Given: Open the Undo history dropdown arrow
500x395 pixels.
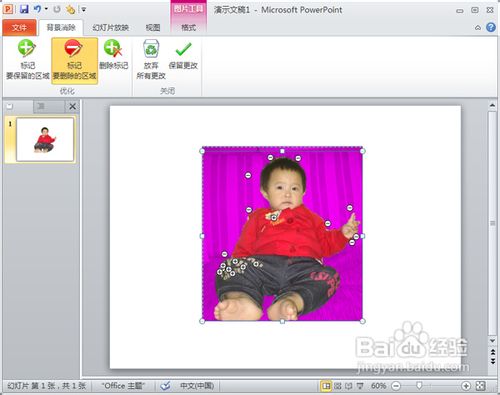Looking at the screenshot, I should (46, 9).
